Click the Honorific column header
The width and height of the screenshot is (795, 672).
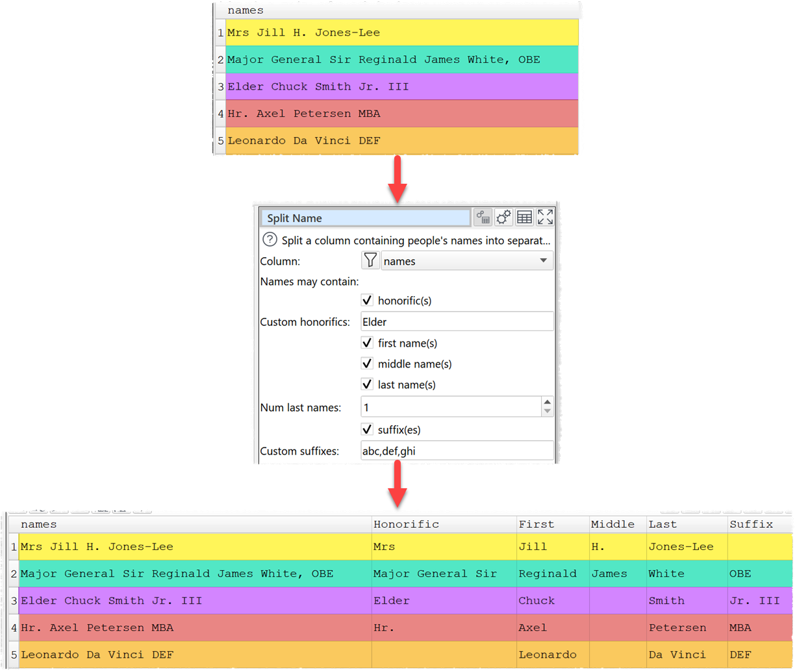406,524
